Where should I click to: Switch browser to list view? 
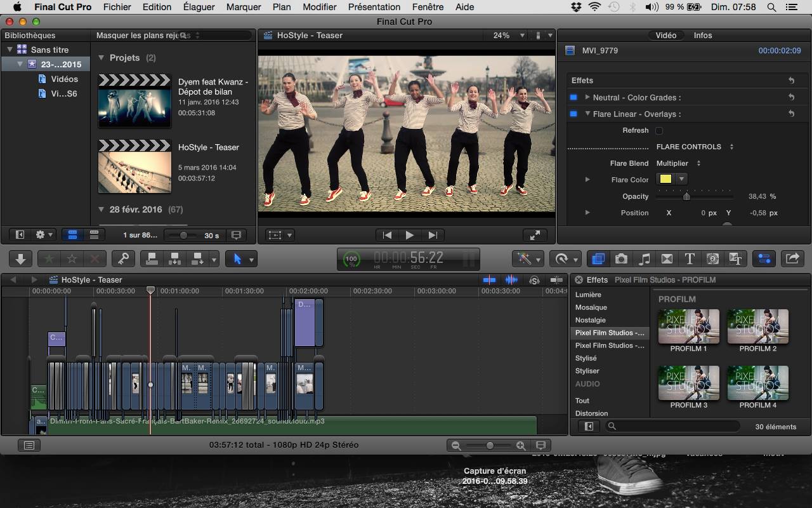94,235
